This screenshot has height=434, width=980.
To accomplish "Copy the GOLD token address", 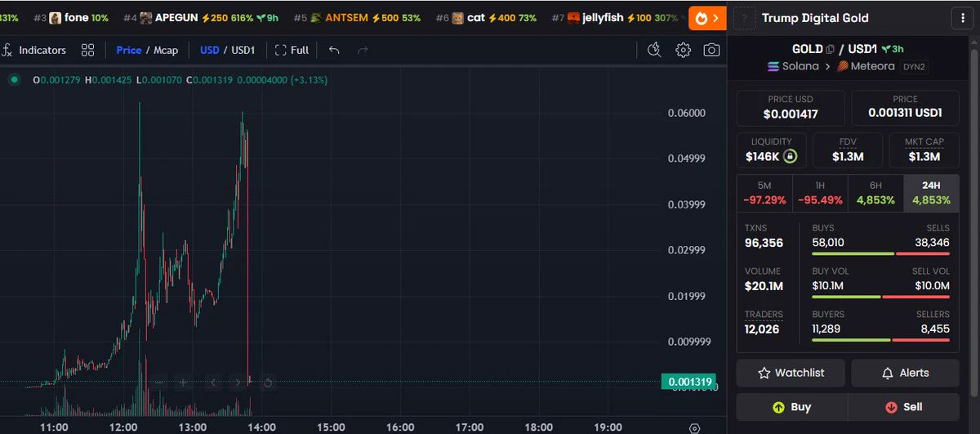I will [830, 50].
